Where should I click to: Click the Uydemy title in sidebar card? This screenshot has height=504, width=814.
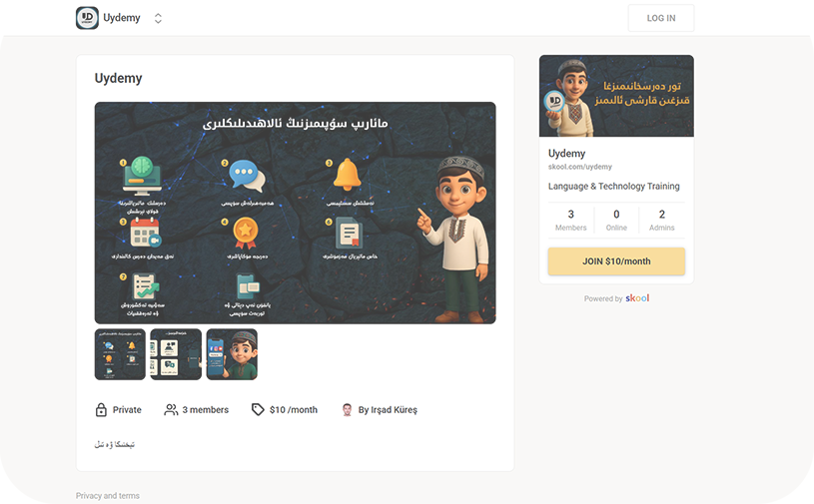tap(566, 154)
